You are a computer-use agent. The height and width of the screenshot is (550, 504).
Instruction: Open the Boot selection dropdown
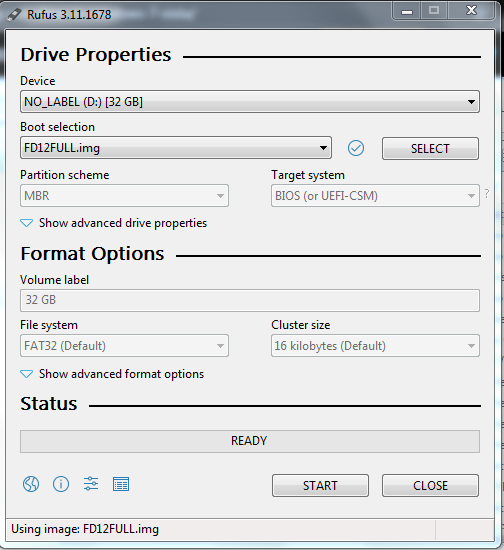(x=176, y=148)
